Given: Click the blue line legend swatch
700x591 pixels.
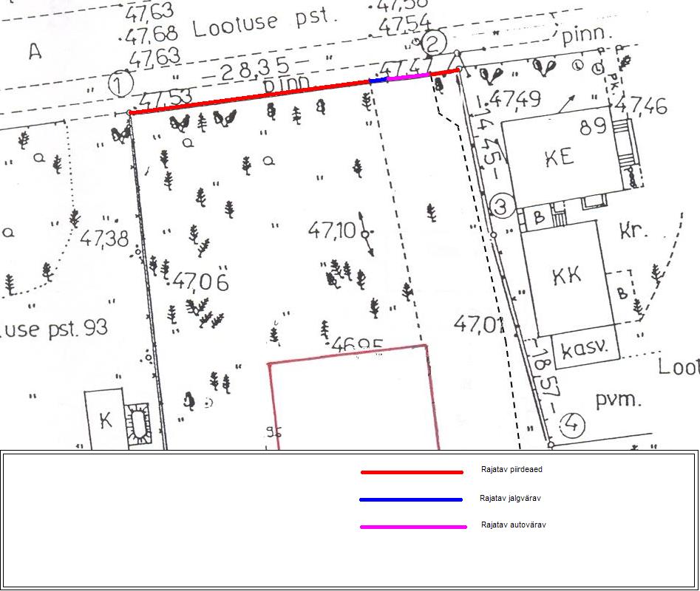Looking at the screenshot, I should (411, 500).
